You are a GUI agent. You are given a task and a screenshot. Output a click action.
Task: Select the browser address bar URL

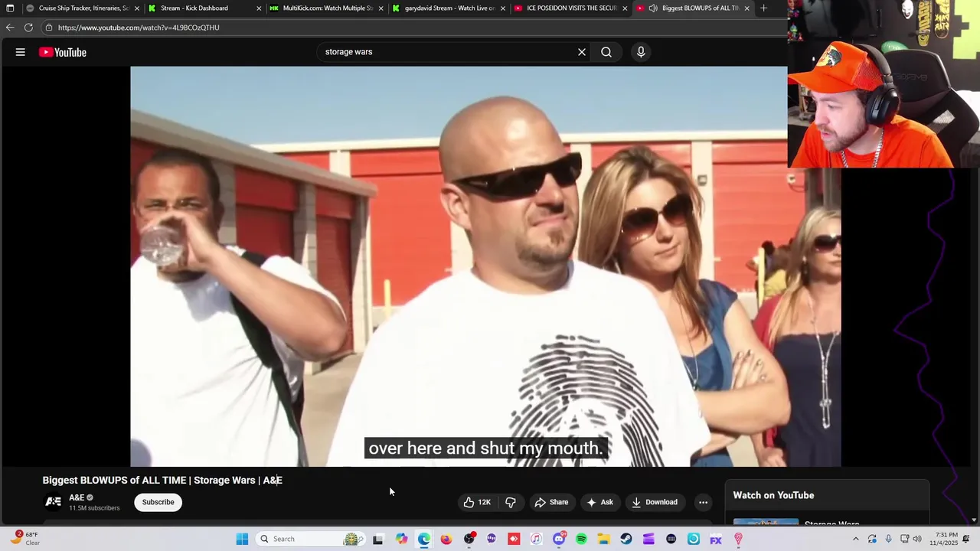point(139,28)
